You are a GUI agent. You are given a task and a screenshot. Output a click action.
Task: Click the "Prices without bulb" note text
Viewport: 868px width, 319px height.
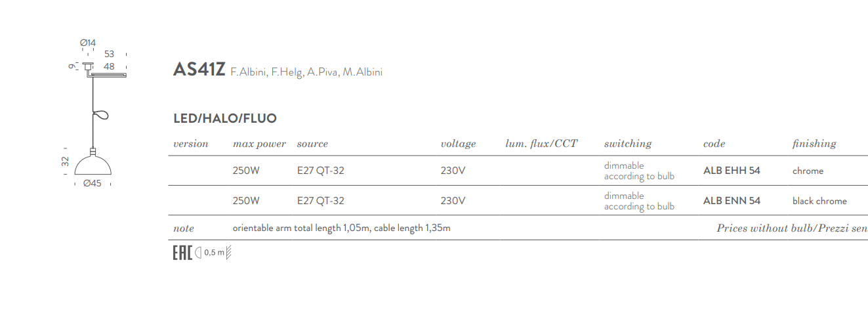click(792, 228)
